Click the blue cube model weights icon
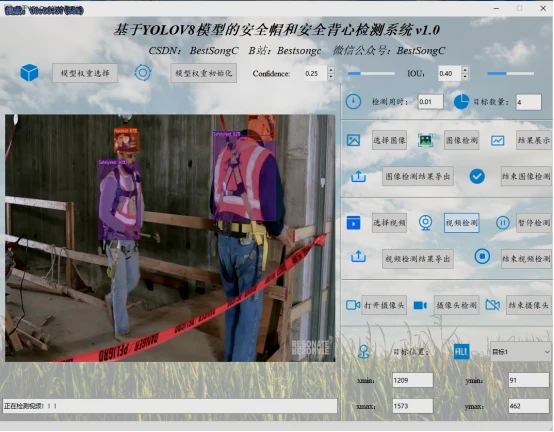The width and height of the screenshot is (554, 432). pyautogui.click(x=29, y=73)
